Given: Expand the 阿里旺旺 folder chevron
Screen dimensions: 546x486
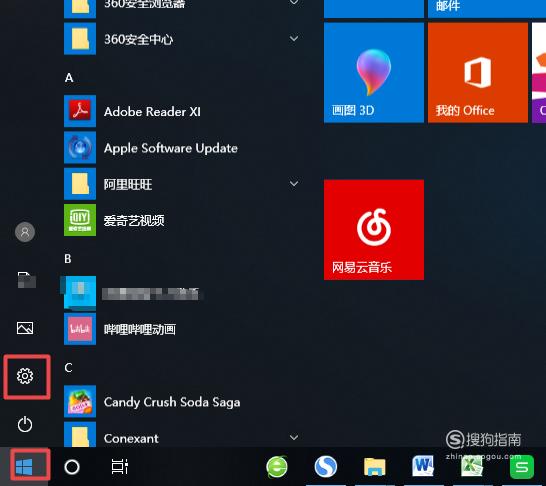Looking at the screenshot, I should [294, 183].
